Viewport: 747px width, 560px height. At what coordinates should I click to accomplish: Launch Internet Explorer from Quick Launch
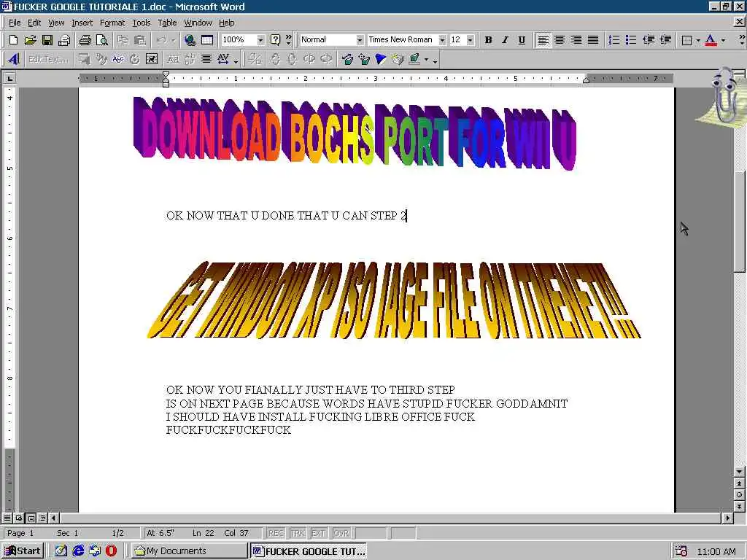[78, 551]
